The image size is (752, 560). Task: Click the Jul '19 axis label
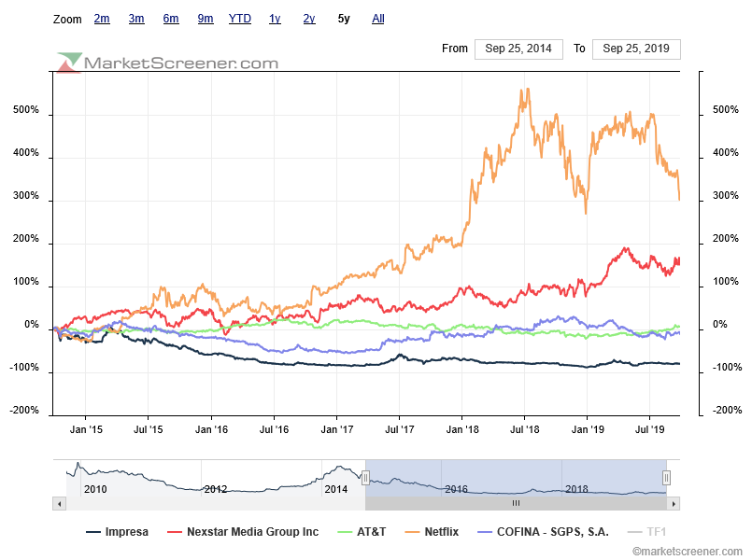click(x=650, y=429)
